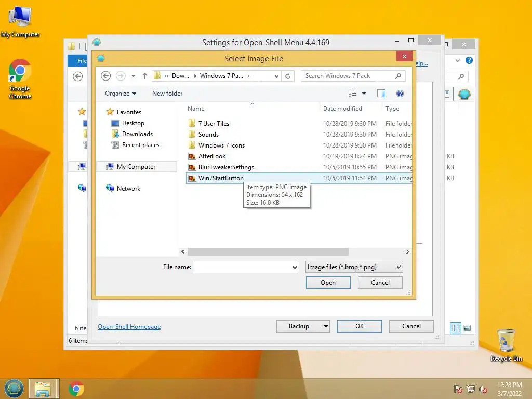Click Open in file dialog

[328, 283]
